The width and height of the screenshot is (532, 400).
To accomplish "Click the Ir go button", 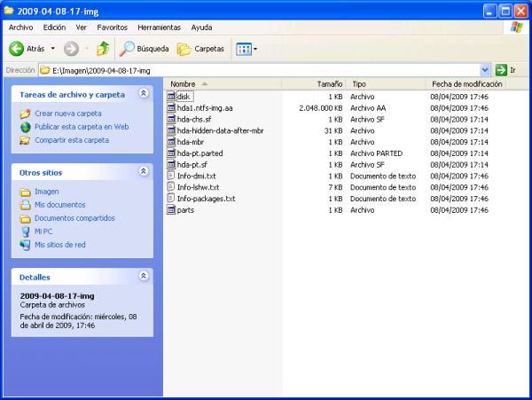I will 505,69.
